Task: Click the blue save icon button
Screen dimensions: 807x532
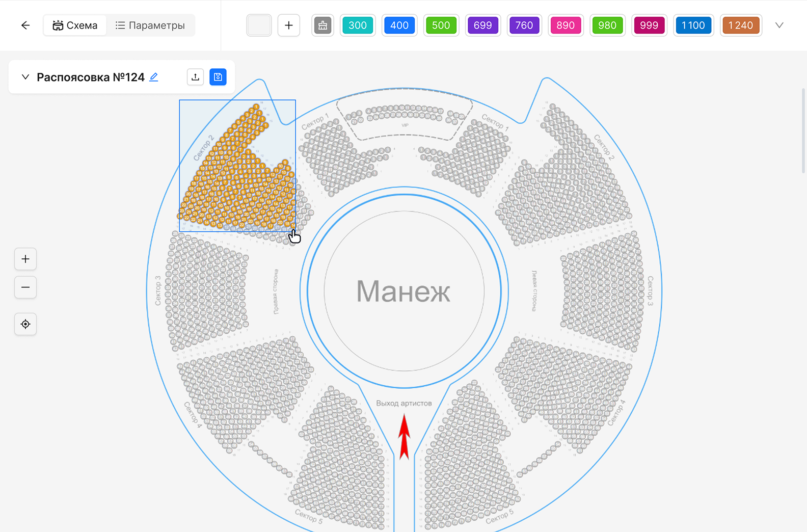Action: pyautogui.click(x=218, y=77)
